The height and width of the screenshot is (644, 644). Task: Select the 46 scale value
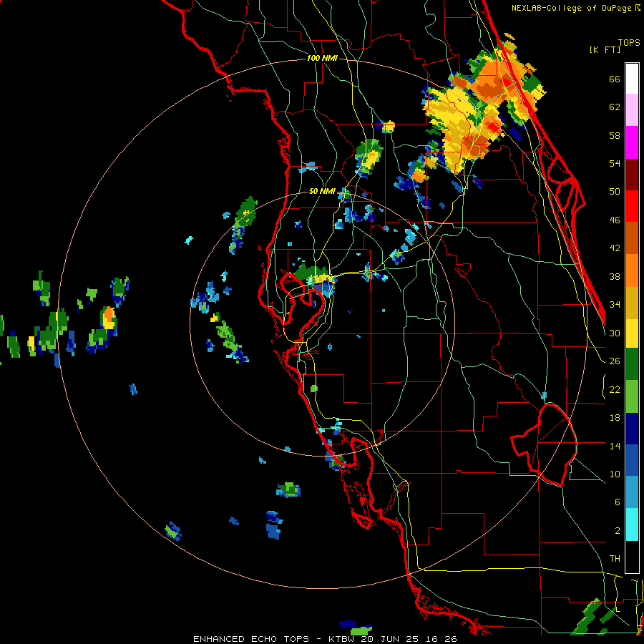[x=615, y=220]
